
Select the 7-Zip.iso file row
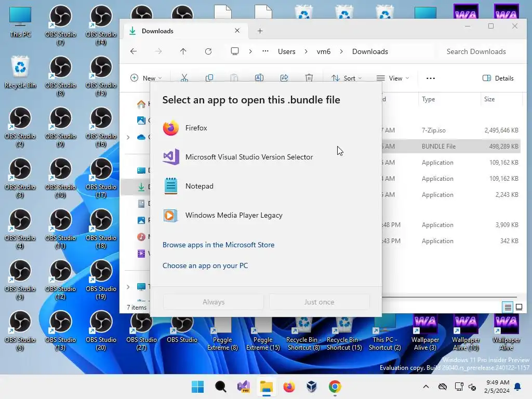450,130
